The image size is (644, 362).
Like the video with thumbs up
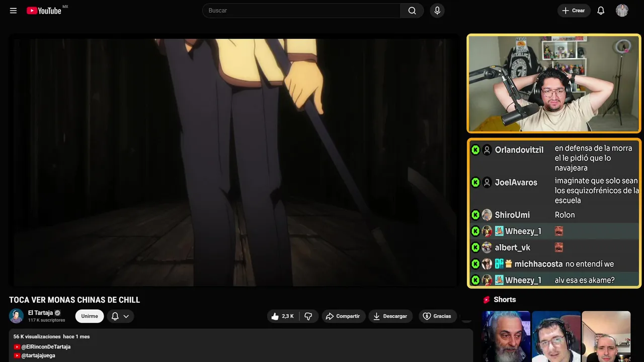(283, 316)
